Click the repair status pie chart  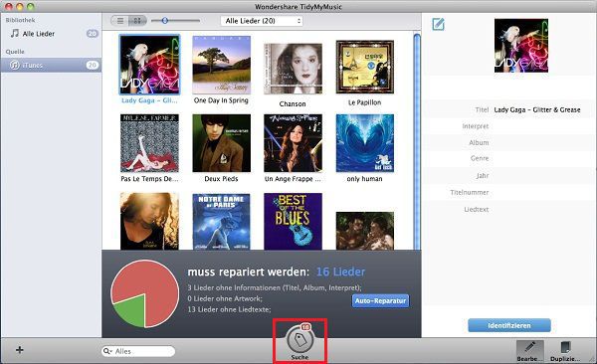coord(144,293)
